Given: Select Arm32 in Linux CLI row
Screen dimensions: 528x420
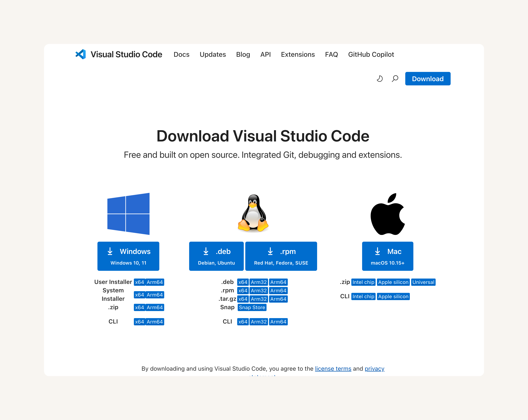Looking at the screenshot, I should tap(259, 322).
